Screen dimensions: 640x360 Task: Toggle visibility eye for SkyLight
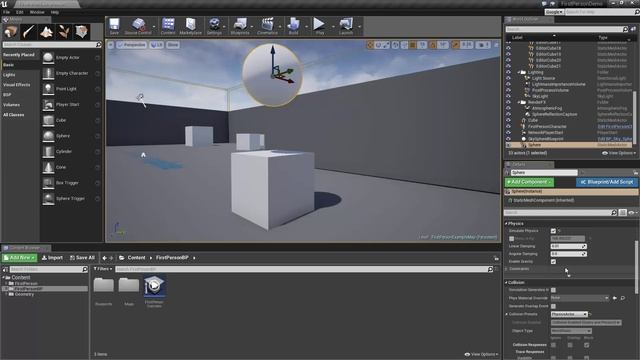pos(508,96)
